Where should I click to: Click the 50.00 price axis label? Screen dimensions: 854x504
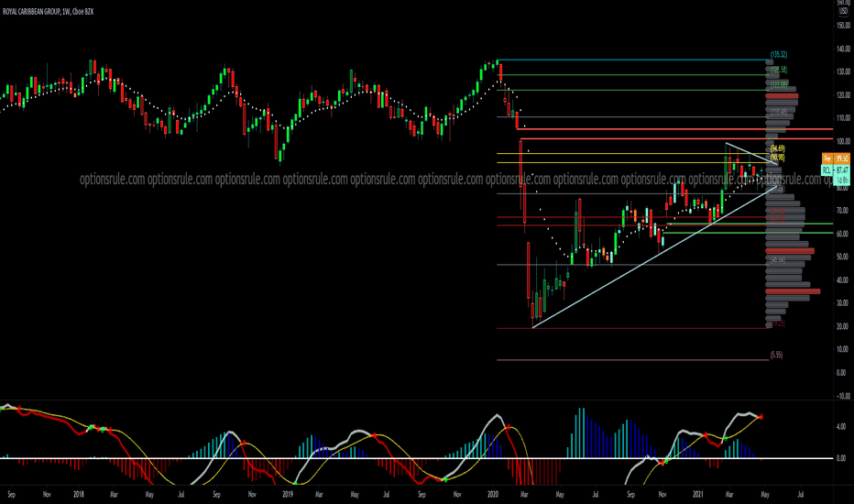pos(843,257)
